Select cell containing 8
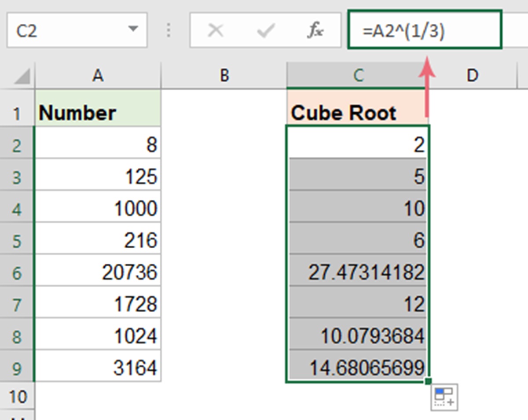 click(x=98, y=143)
